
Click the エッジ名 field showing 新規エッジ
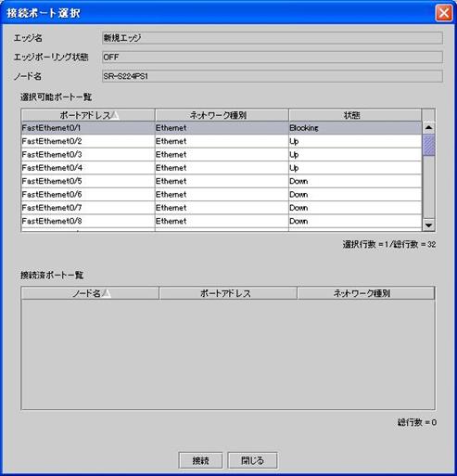pos(273,38)
